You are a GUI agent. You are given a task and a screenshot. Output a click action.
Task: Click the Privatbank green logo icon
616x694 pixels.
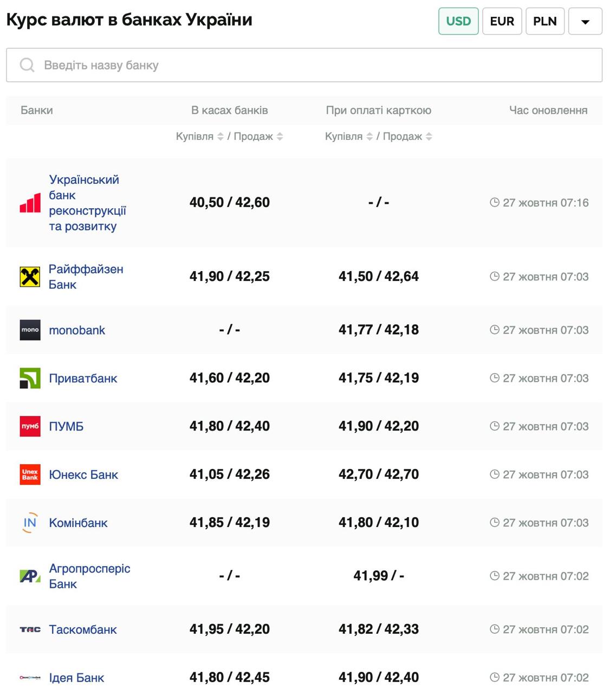pyautogui.click(x=30, y=378)
